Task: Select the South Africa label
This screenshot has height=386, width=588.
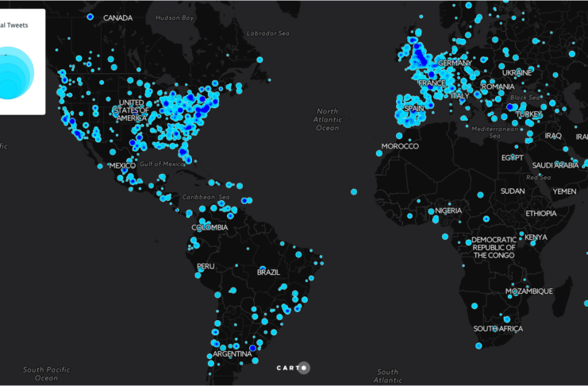Action: [497, 329]
